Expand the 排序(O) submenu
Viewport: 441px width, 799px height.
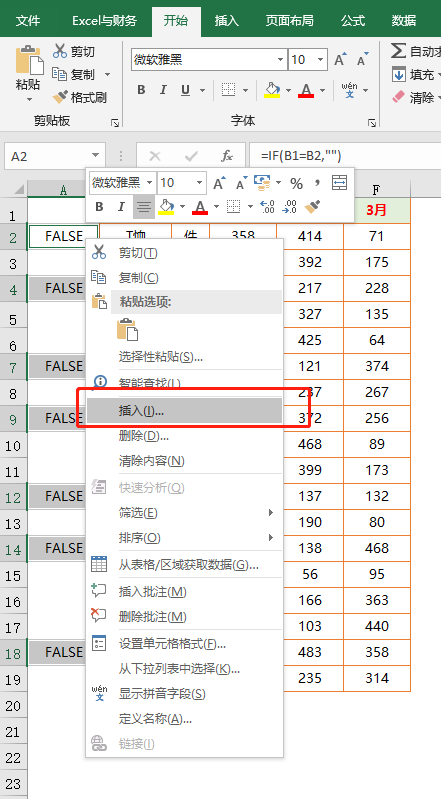coord(184,538)
